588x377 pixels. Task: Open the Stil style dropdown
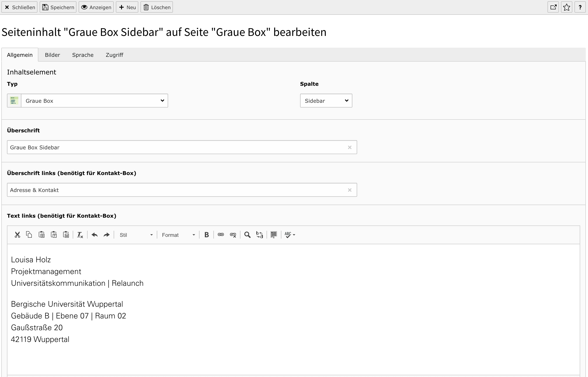click(x=136, y=235)
